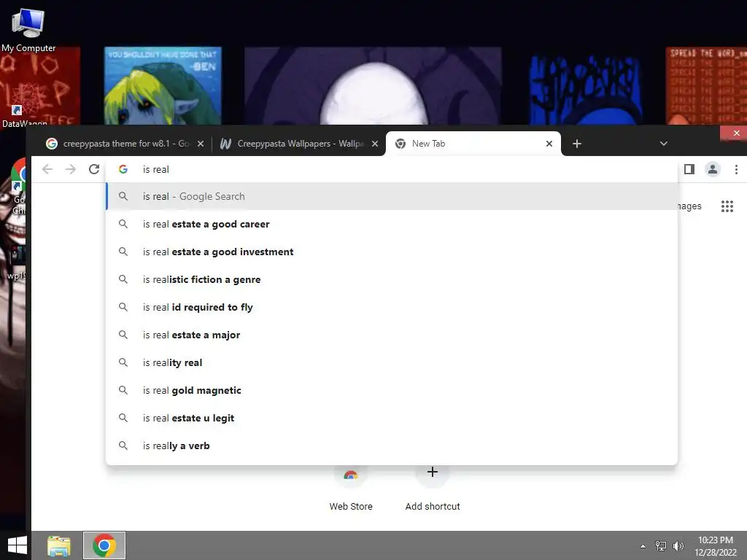Click the address bar with 'is real'
Screen dimensions: 747x560
click(x=392, y=169)
